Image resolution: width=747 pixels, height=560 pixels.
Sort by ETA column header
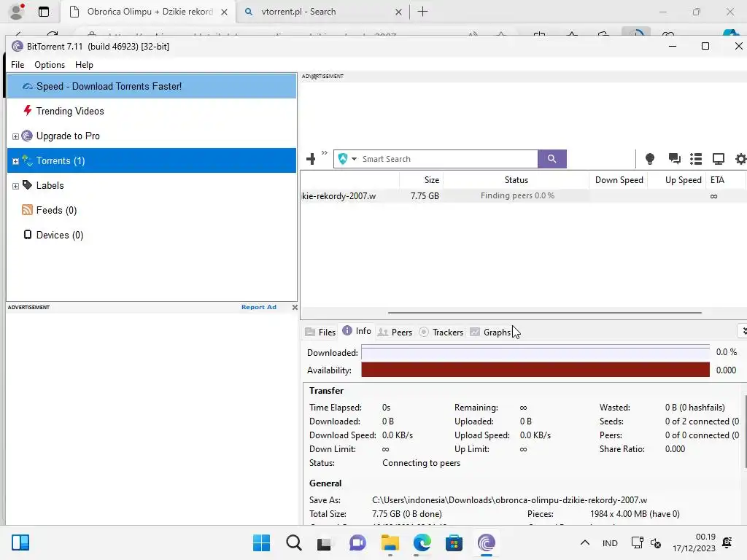pos(717,180)
